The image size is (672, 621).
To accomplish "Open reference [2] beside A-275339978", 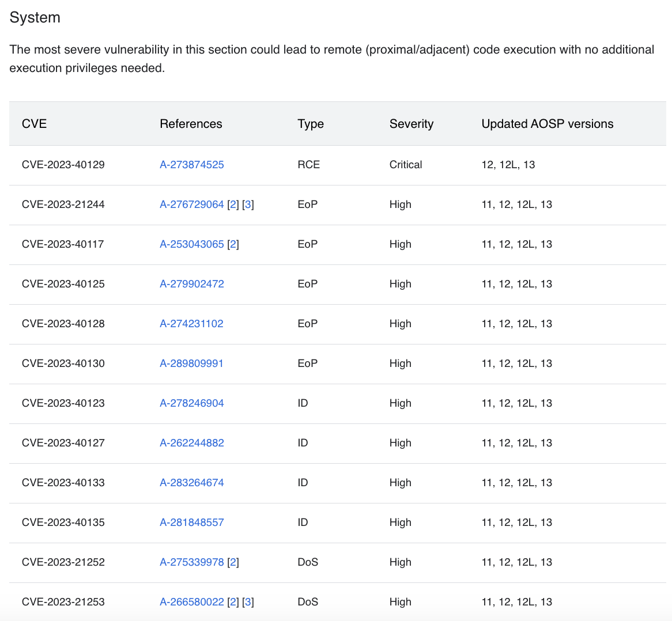I will click(x=233, y=562).
